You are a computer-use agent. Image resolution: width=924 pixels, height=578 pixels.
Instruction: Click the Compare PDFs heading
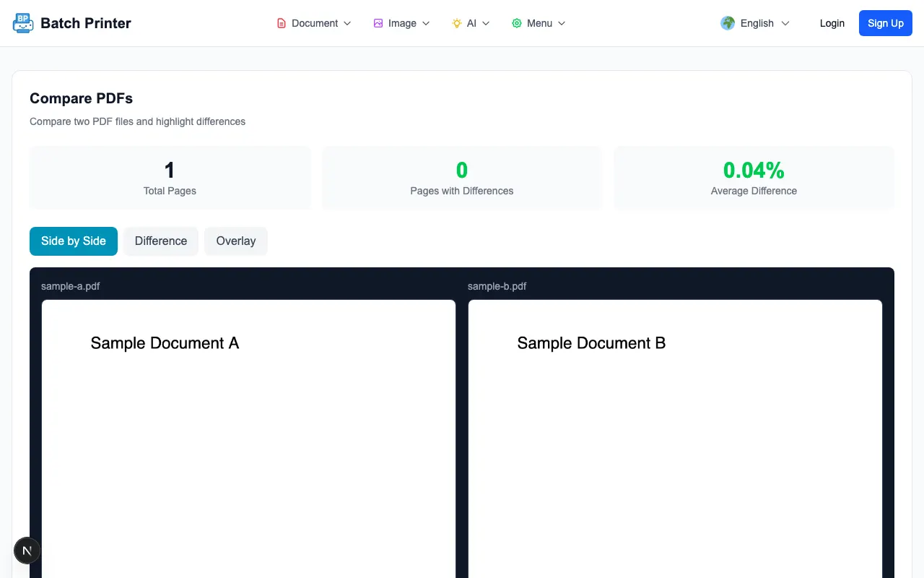(81, 98)
